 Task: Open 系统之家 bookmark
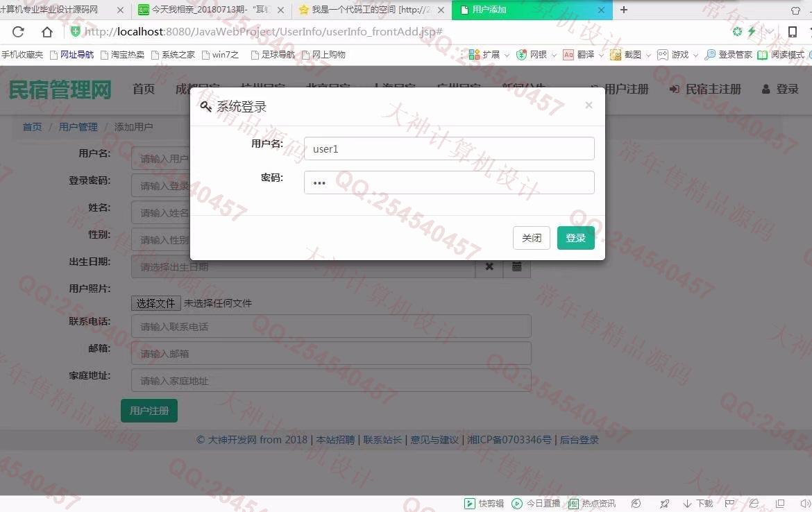click(174, 54)
